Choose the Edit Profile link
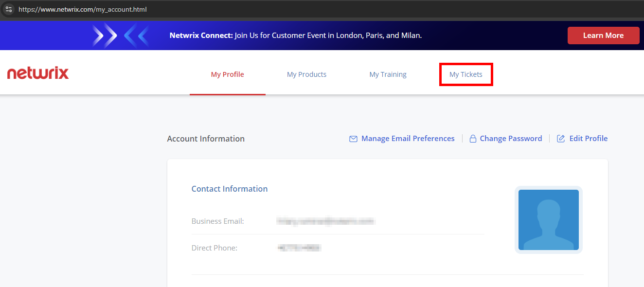The width and height of the screenshot is (644, 287). click(x=588, y=139)
